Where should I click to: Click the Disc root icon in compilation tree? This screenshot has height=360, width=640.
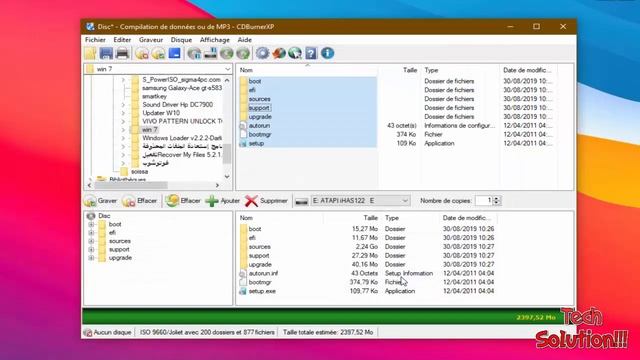coord(91,216)
